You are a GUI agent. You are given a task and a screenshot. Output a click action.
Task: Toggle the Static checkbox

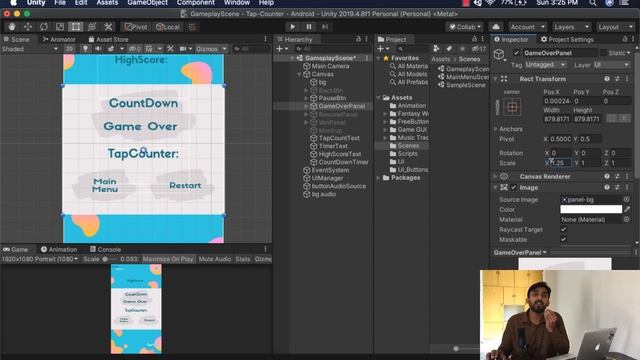point(603,53)
